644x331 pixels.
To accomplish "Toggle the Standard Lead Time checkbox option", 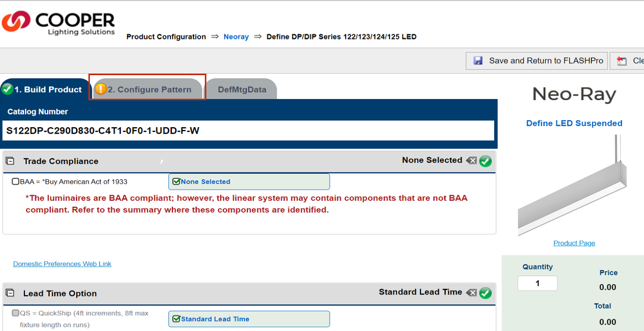I will [176, 318].
